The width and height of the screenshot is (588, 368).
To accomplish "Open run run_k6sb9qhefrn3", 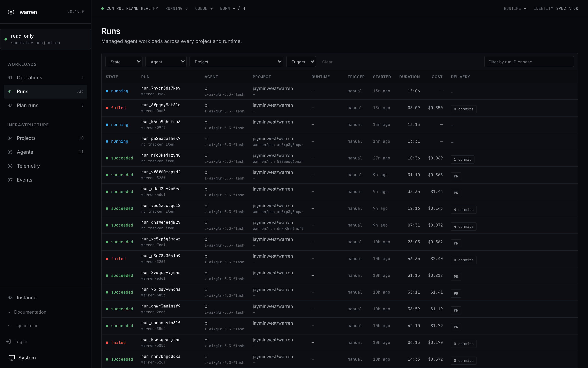I will [x=161, y=122].
